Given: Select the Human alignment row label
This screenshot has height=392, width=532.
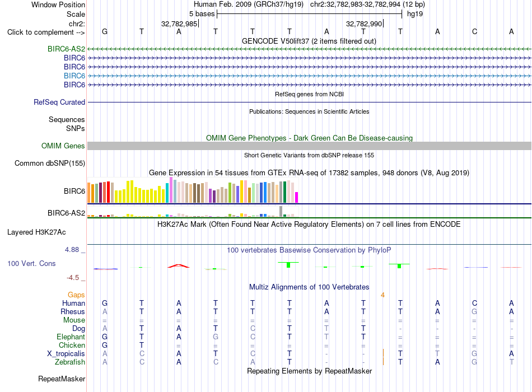Looking at the screenshot, I should point(73,303).
